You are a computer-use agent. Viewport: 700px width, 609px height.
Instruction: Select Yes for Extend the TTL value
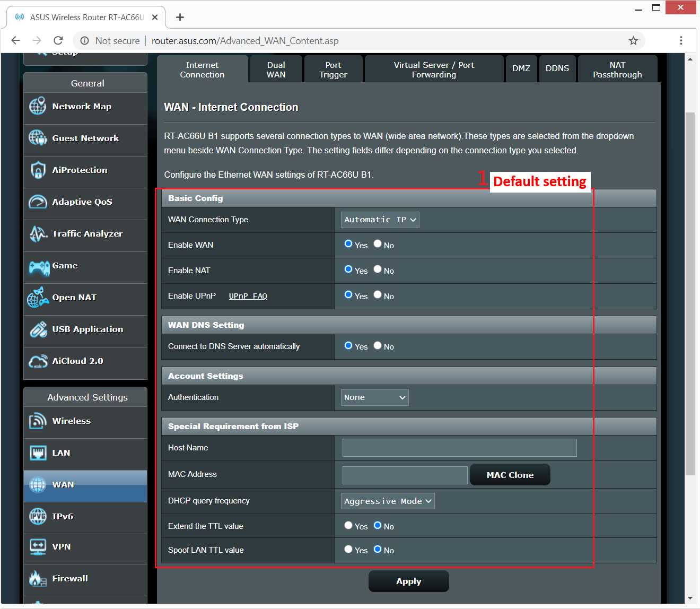point(348,525)
